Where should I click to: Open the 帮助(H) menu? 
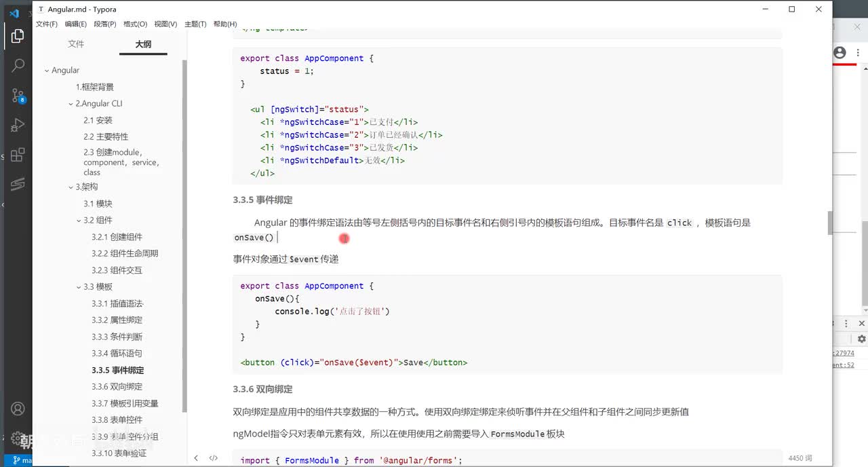click(225, 24)
